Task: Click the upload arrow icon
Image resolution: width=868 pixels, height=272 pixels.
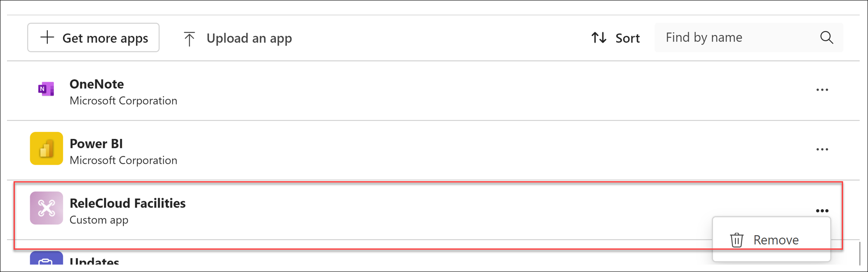Action: [189, 38]
